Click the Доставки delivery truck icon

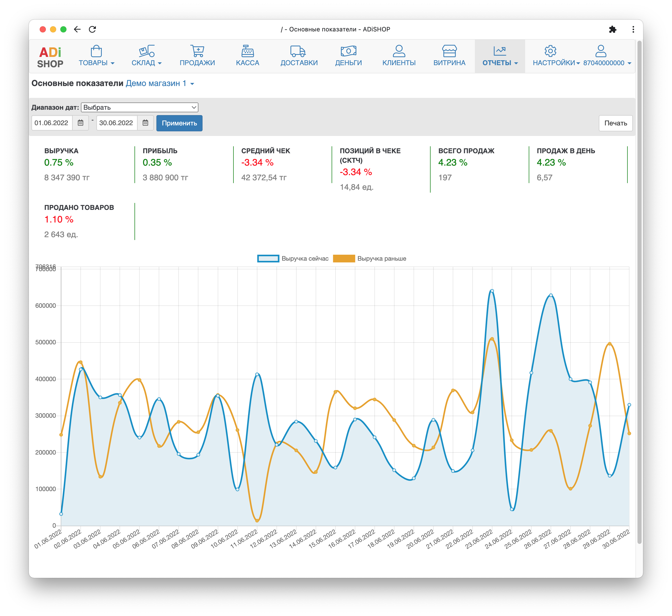tap(298, 51)
